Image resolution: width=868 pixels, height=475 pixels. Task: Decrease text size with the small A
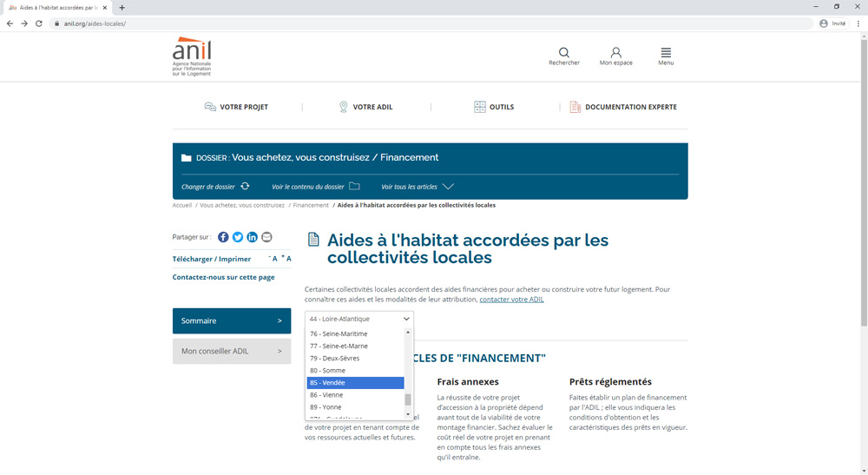273,259
